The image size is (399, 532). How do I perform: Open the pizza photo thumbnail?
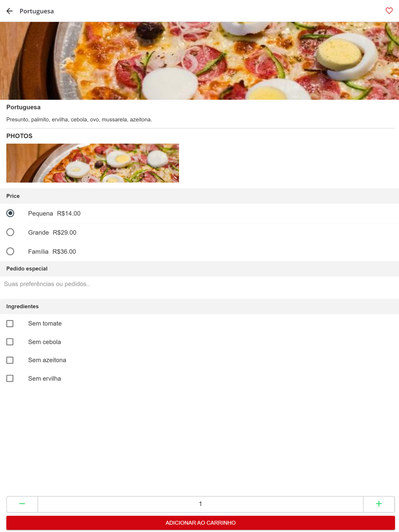click(93, 163)
